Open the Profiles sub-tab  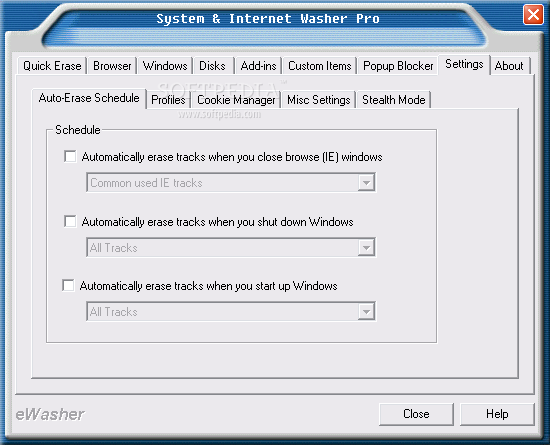pyautogui.click(x=168, y=100)
